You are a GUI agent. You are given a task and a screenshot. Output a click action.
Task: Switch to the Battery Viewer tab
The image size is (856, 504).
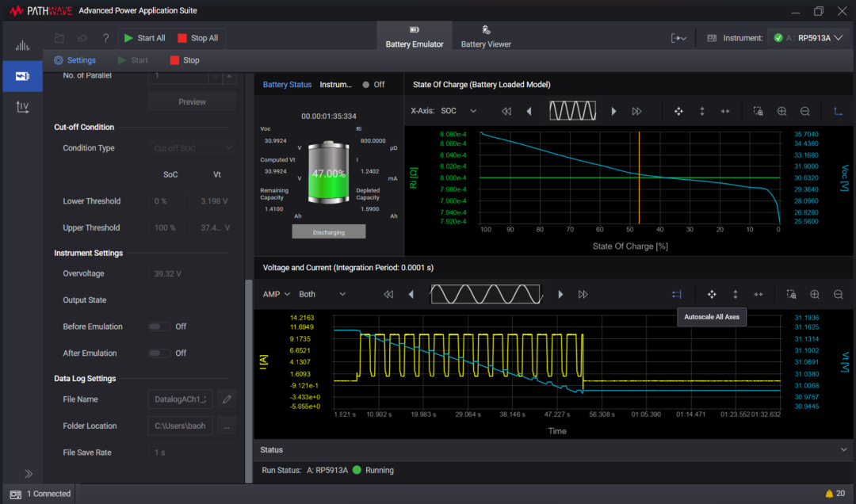point(486,37)
